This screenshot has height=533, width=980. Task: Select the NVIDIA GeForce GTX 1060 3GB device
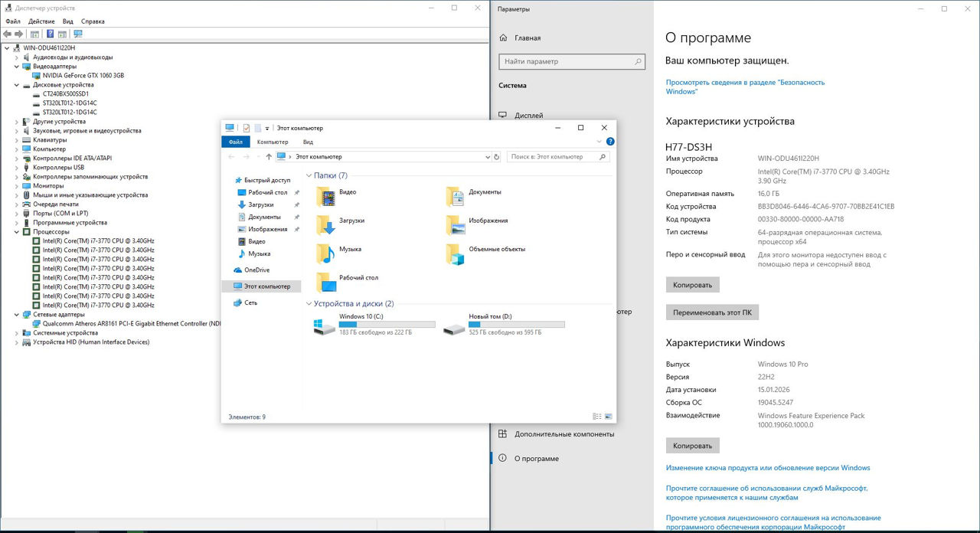(x=83, y=76)
